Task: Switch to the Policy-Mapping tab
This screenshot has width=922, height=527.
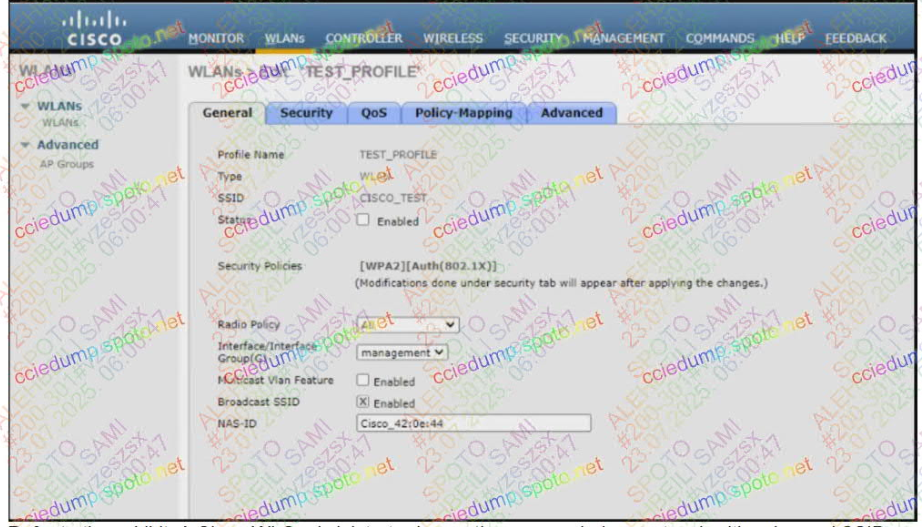Action: click(x=463, y=113)
